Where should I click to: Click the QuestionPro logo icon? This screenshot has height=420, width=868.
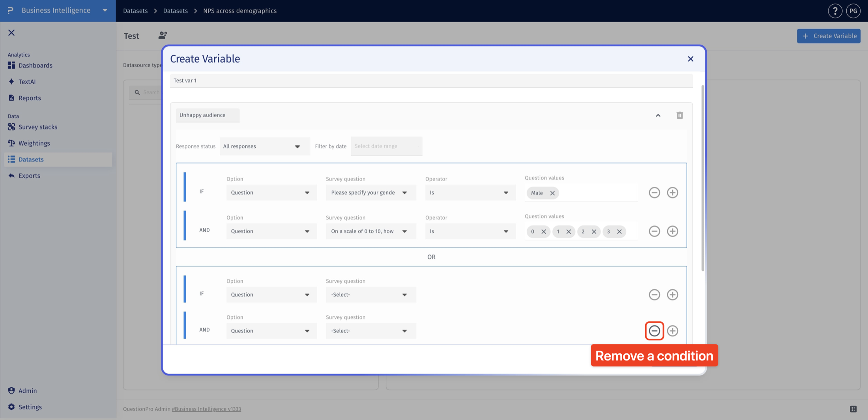tap(10, 10)
